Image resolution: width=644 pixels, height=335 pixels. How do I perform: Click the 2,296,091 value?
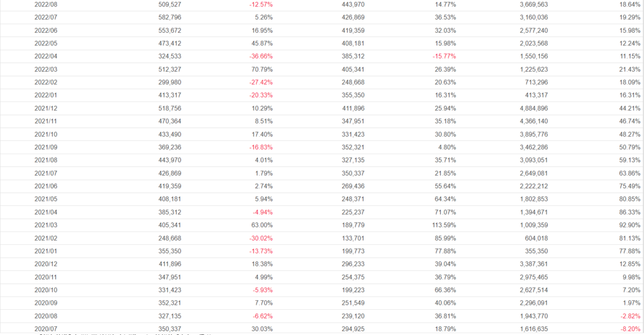coord(530,302)
